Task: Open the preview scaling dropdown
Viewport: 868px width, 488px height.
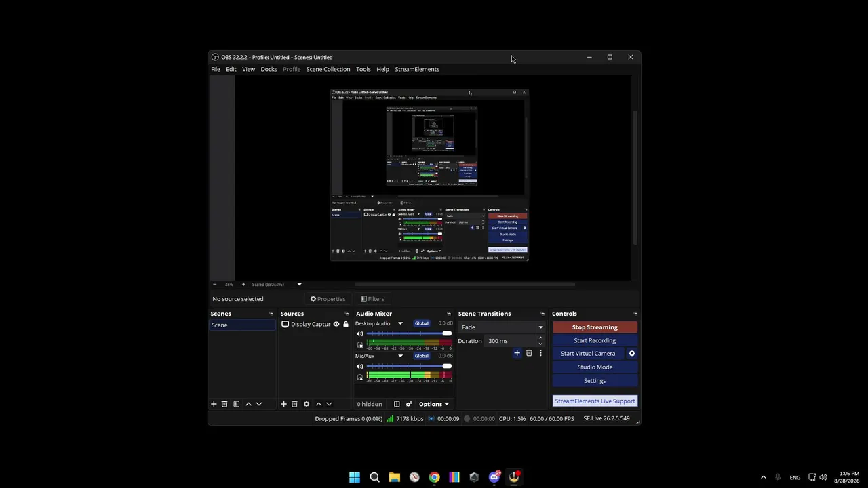Action: click(277, 285)
